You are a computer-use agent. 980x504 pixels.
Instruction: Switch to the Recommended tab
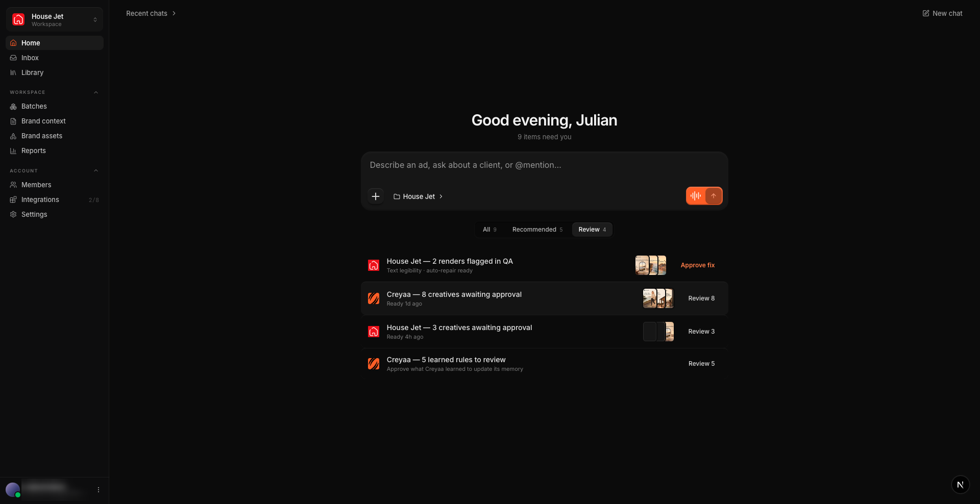(537, 230)
